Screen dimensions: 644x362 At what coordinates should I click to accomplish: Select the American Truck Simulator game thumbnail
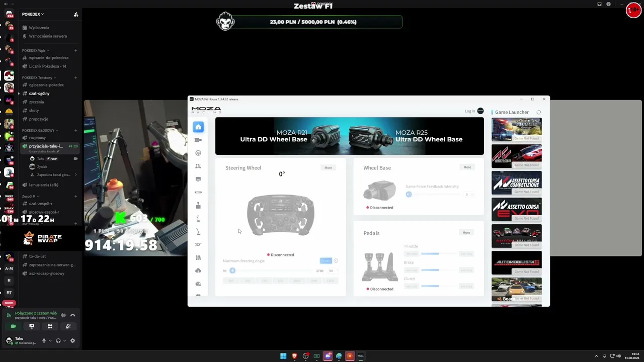pyautogui.click(x=517, y=130)
